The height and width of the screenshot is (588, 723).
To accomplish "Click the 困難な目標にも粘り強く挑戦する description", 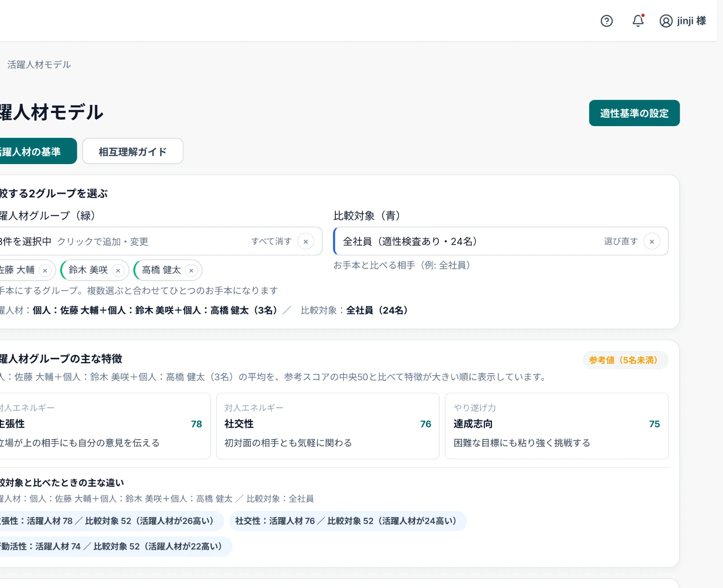I will (x=522, y=443).
